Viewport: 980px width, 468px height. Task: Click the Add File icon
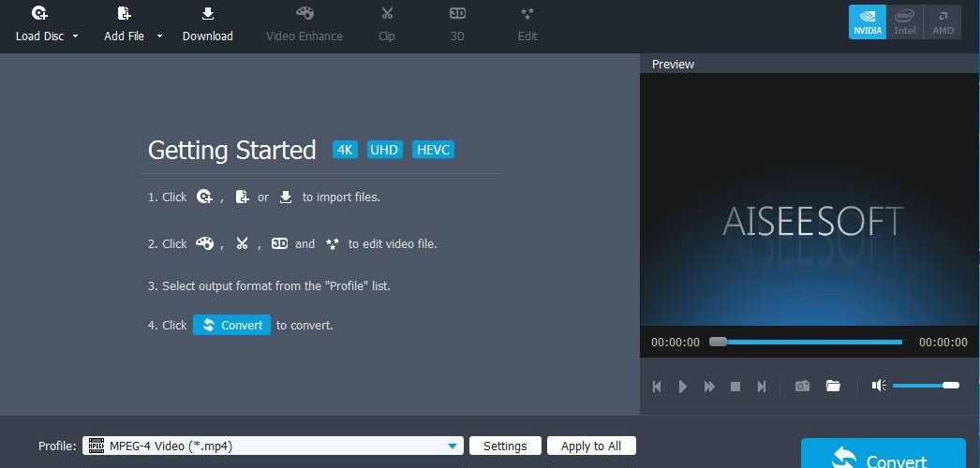[124, 13]
